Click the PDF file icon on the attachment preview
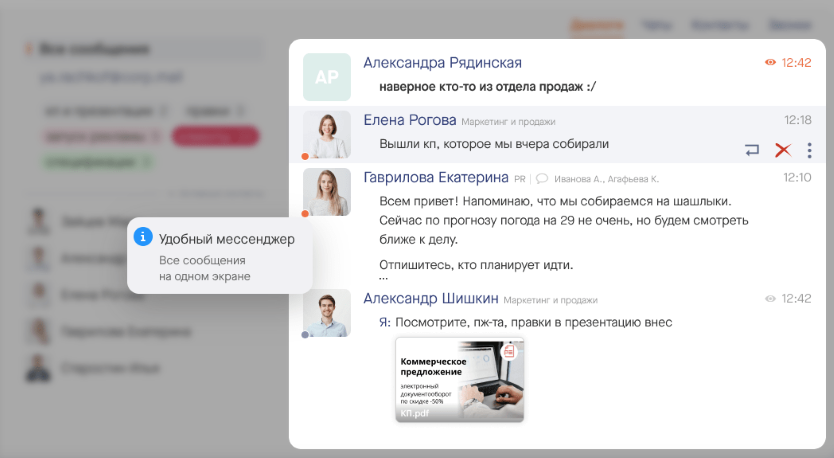 509,352
